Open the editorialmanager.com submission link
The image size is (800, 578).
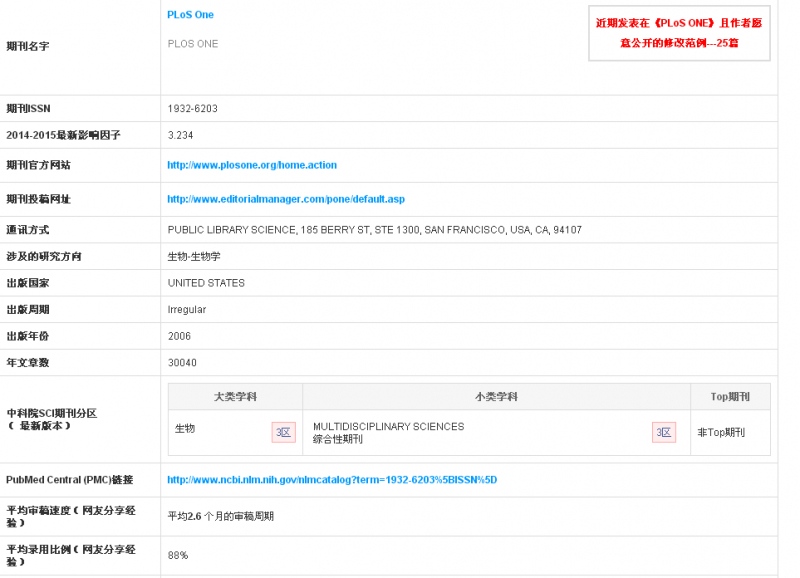tap(286, 199)
